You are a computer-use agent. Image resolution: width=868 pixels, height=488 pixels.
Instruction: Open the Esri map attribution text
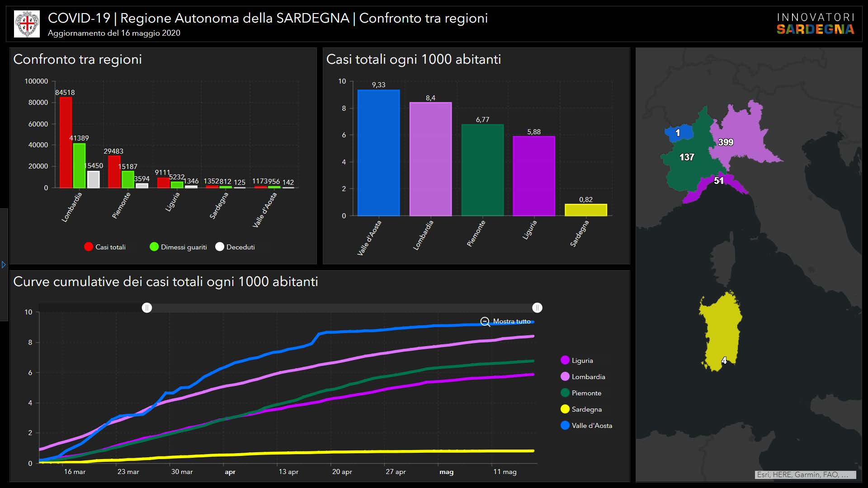(805, 474)
